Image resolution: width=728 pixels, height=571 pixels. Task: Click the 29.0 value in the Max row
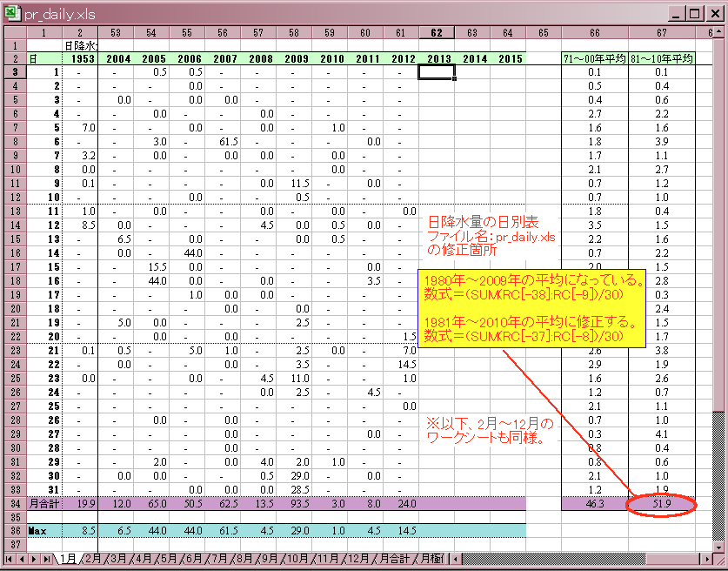pos(294,531)
